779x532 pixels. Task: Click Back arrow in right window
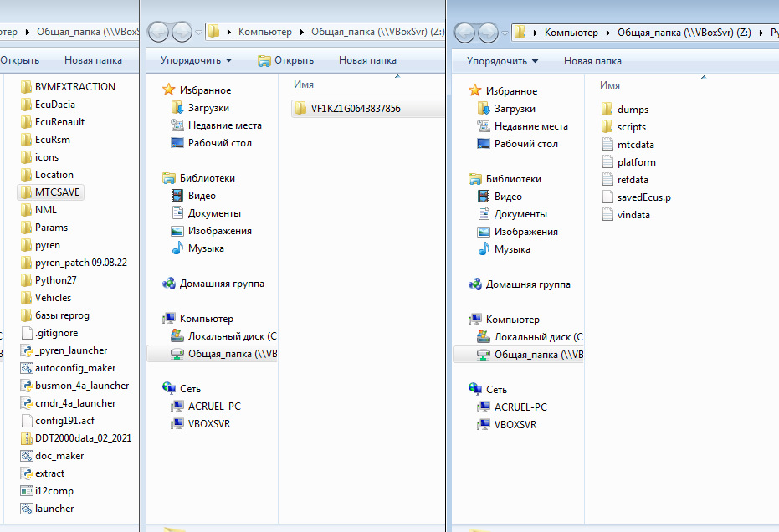click(464, 33)
